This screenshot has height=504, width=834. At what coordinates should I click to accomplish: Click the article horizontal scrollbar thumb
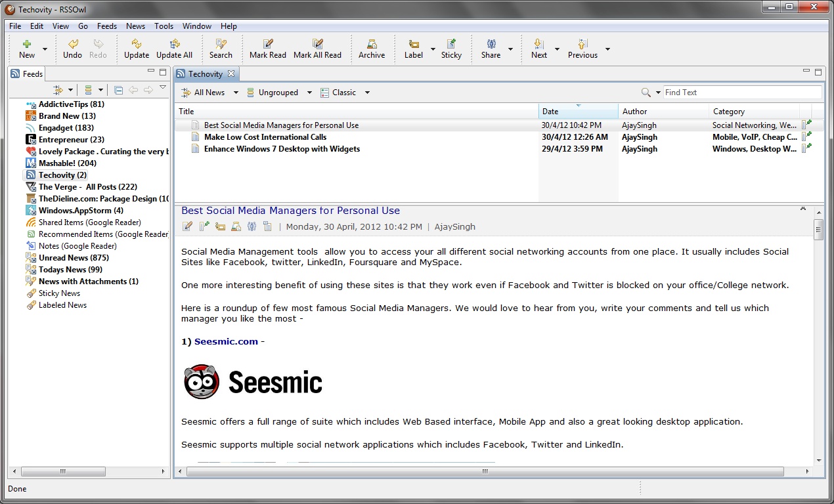tap(485, 471)
